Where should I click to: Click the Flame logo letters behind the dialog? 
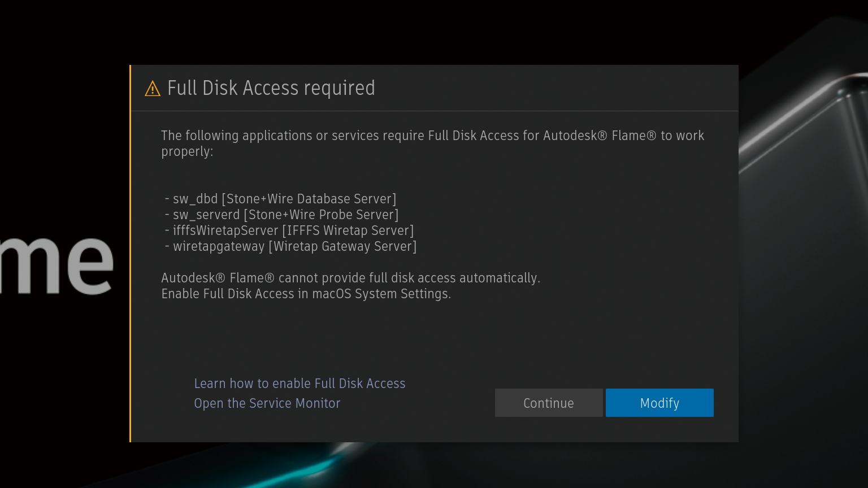coord(62,265)
